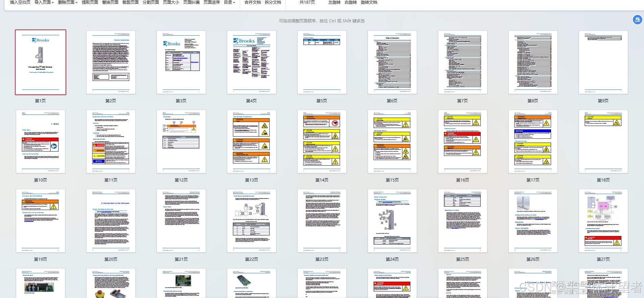The image size is (644, 298).
Task: Select page 3 thumbnail
Action: tap(181, 62)
